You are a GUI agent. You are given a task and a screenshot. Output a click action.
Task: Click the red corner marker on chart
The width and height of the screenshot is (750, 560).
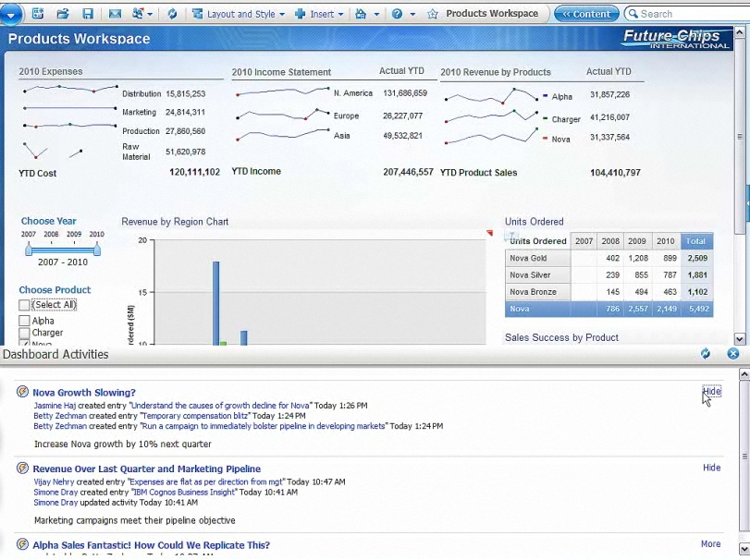coord(489,233)
